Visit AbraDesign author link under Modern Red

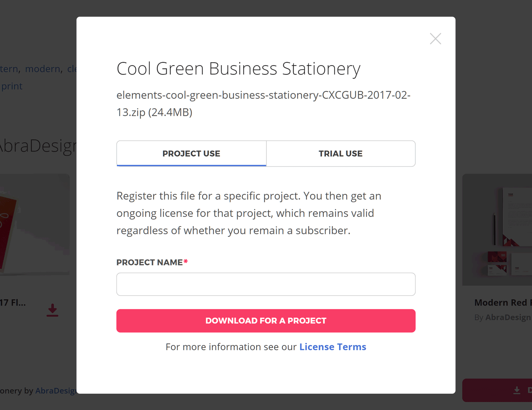[508, 317]
